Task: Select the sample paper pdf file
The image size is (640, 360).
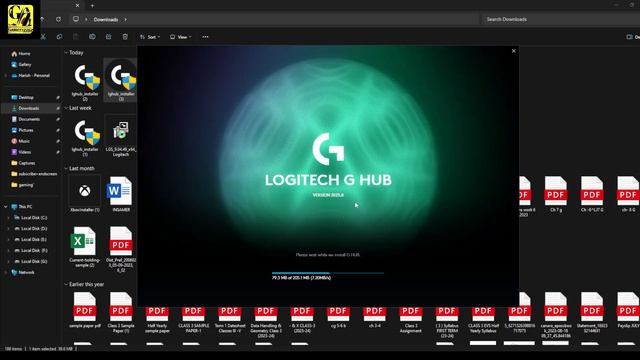Action: tap(85, 311)
